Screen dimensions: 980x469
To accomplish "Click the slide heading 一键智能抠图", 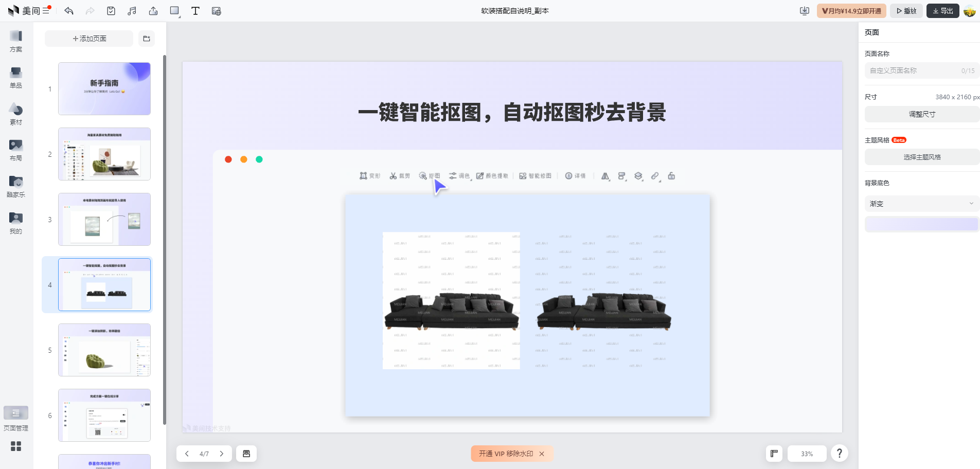I will 512,113.
